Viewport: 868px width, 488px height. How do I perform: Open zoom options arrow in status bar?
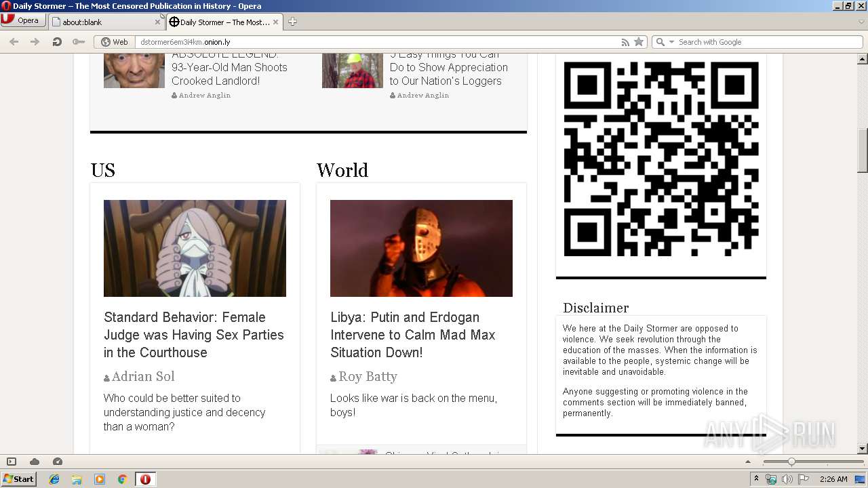point(748,462)
